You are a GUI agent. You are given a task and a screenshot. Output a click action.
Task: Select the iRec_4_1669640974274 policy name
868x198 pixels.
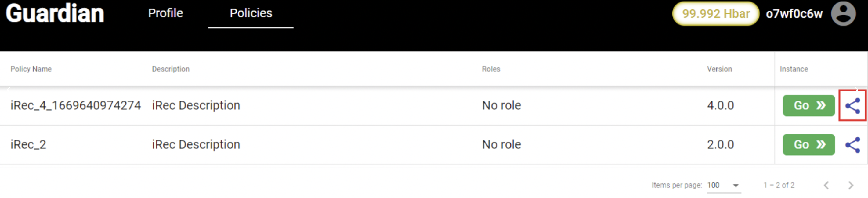click(x=75, y=106)
